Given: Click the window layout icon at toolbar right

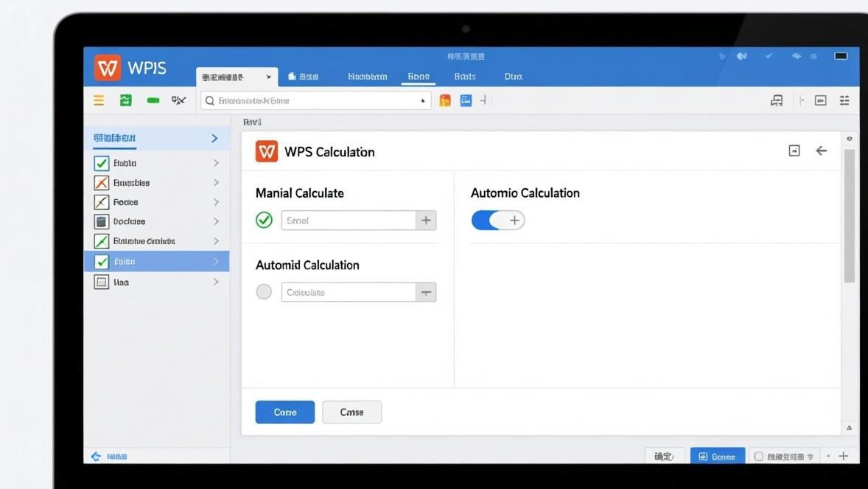Looking at the screenshot, I should click(x=821, y=100).
